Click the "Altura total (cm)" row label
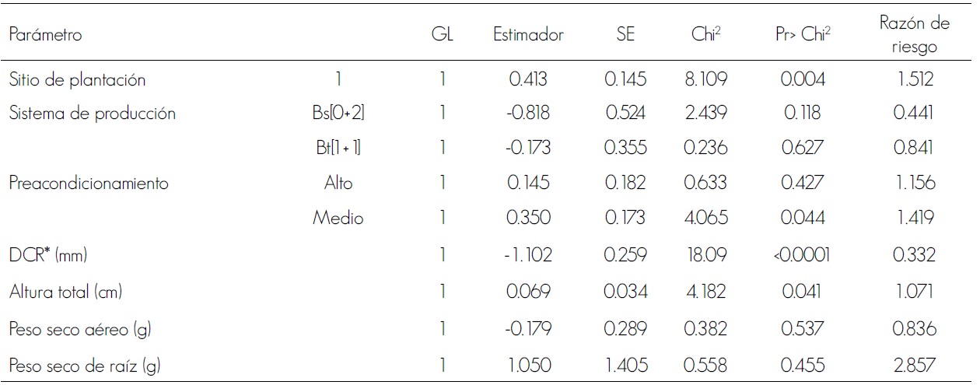This screenshot has height=385, width=980. point(66,293)
